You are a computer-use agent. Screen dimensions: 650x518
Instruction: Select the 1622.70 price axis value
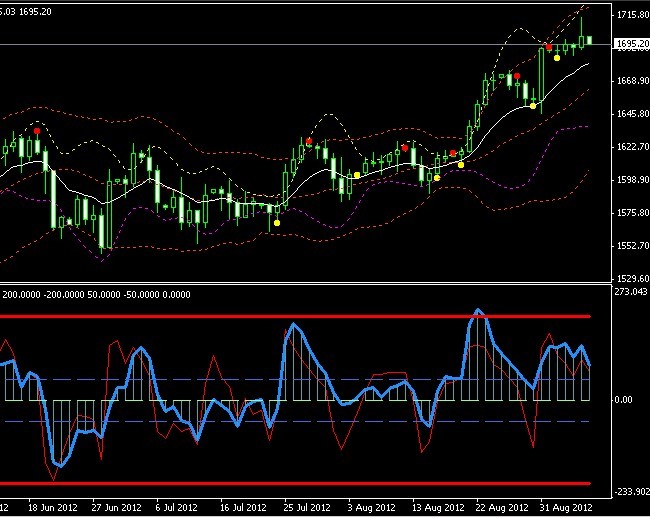click(x=633, y=147)
